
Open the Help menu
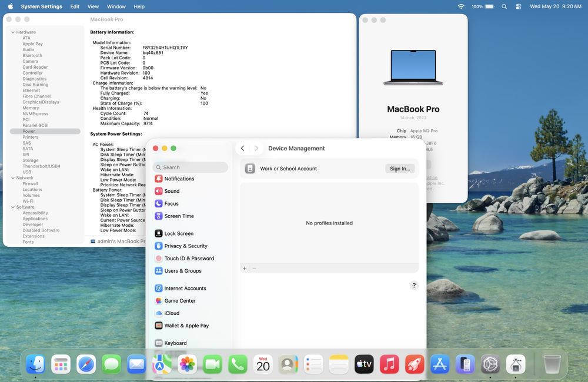click(139, 6)
